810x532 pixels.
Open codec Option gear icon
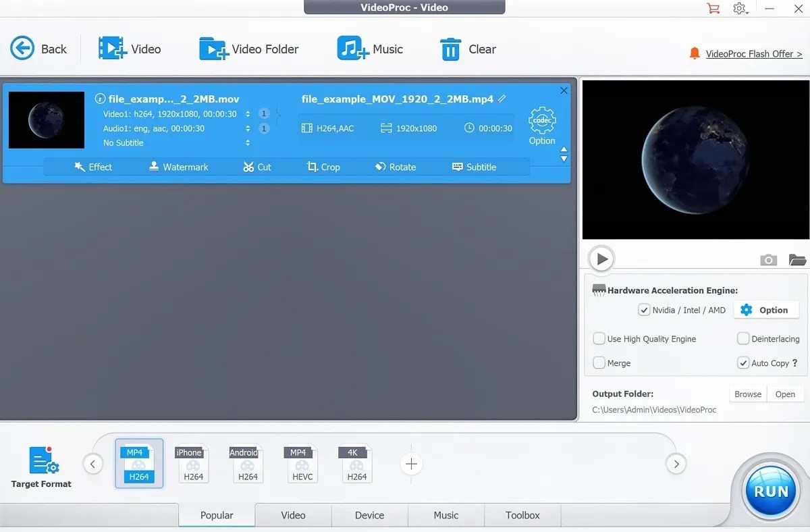pyautogui.click(x=542, y=126)
